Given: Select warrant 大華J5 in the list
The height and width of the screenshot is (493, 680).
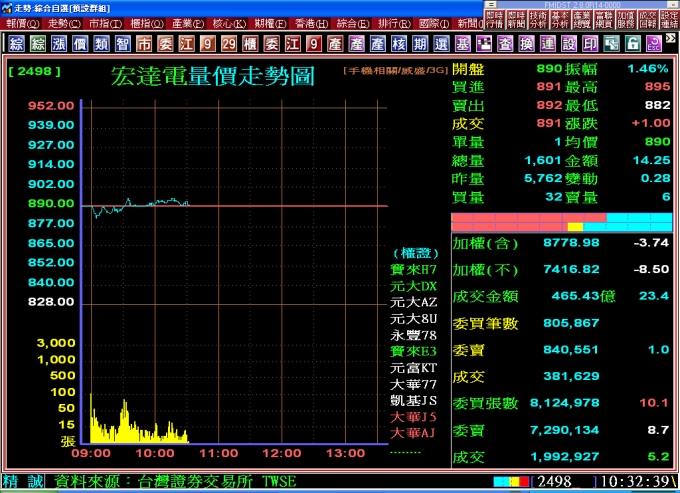Looking at the screenshot, I should pyautogui.click(x=413, y=417).
